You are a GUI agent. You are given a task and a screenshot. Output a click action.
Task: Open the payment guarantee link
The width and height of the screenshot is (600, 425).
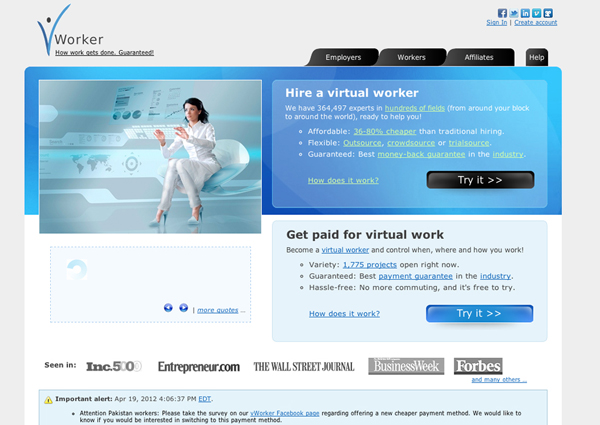[x=416, y=276]
